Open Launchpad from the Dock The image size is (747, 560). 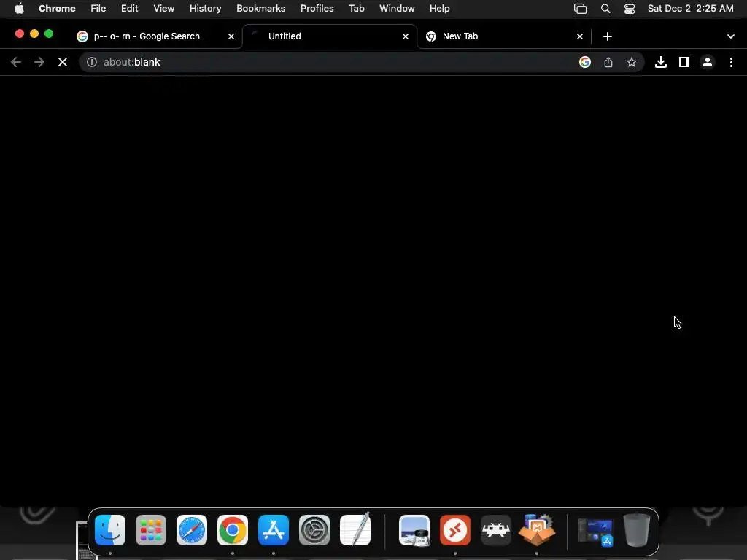click(x=151, y=530)
